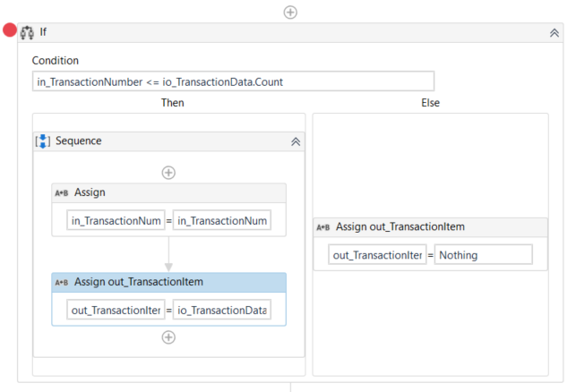Edit the If Condition expression field

233,81
